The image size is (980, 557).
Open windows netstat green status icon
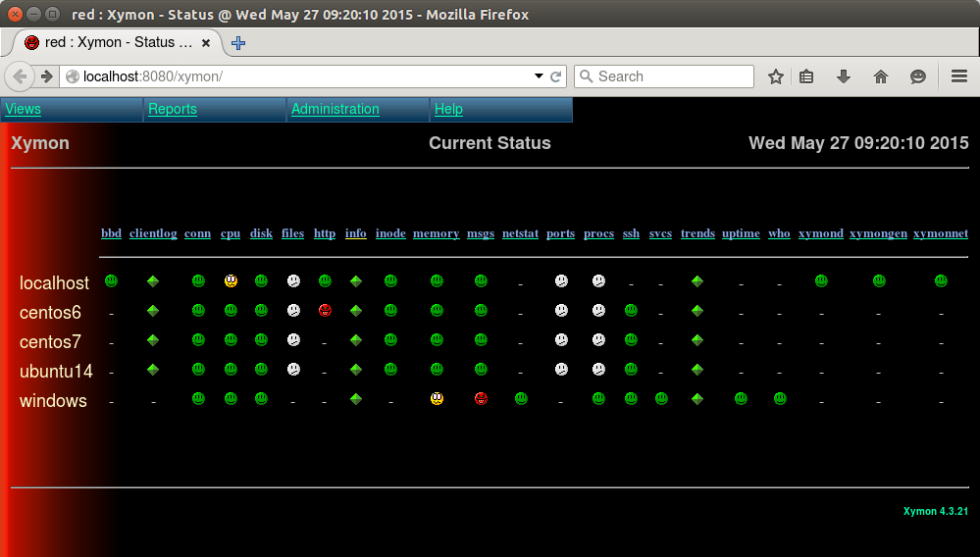coord(521,398)
